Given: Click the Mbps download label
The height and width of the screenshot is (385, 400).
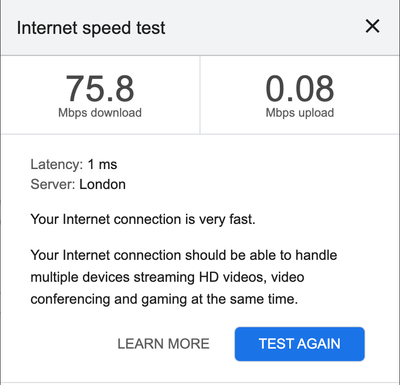Looking at the screenshot, I should [100, 113].
